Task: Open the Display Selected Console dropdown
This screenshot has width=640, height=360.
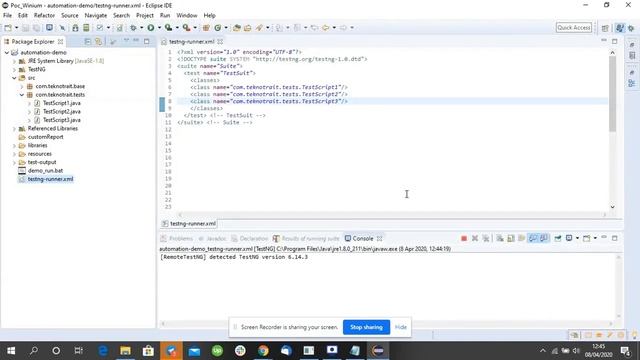Action: point(577,238)
